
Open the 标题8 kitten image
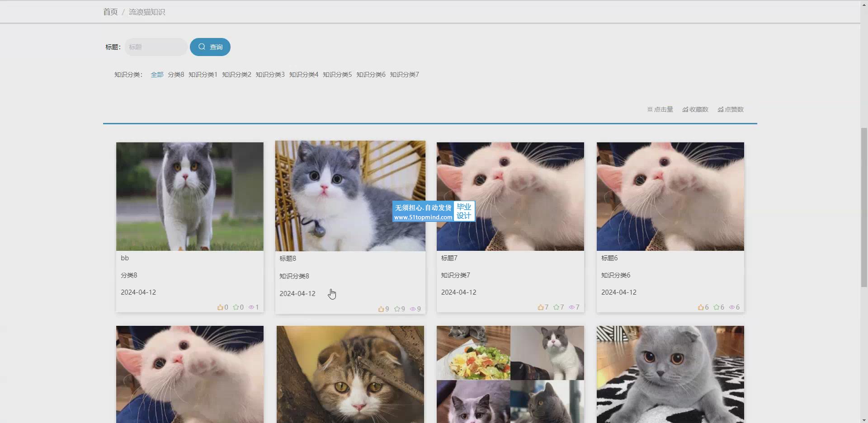click(350, 196)
